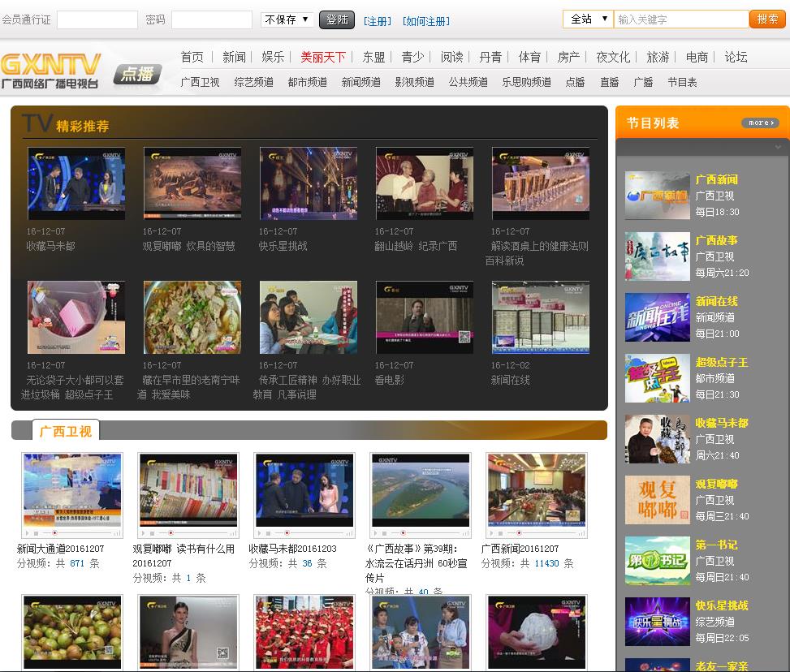Click the 11430 clip count link
Image resolution: width=790 pixels, height=672 pixels.
(x=546, y=564)
